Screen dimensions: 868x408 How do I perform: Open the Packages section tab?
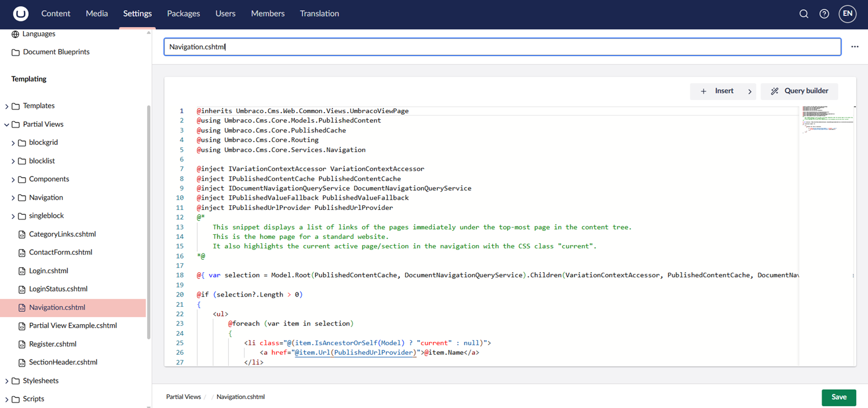[x=183, y=14]
